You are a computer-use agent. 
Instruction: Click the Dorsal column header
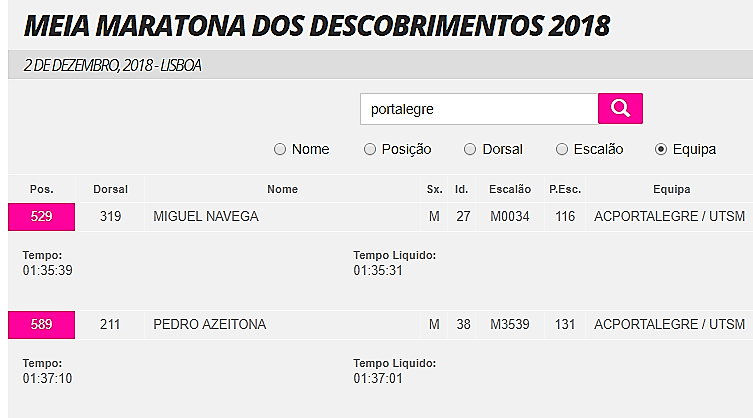click(x=110, y=189)
